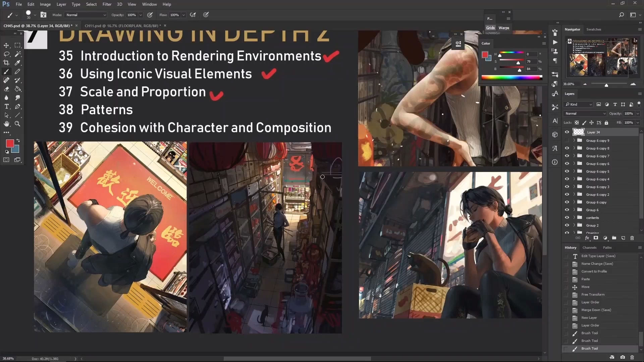Switch to the Warps tab

click(504, 28)
